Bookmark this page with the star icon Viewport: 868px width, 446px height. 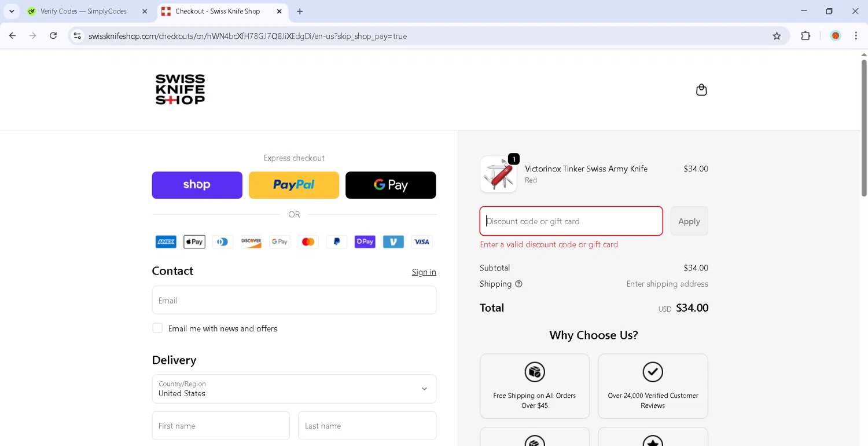coord(777,36)
